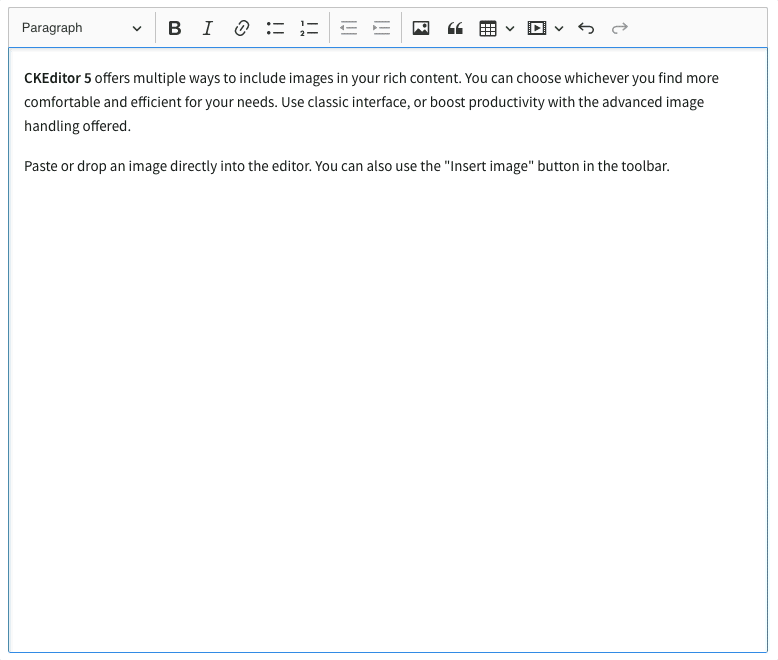Click the insert table grid icon
This screenshot has height=660, width=778.
488,28
